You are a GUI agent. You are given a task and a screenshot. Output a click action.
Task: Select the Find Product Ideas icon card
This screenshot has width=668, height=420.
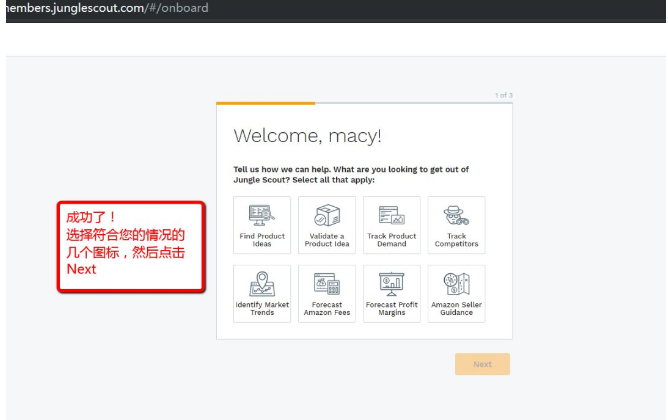[x=262, y=225]
